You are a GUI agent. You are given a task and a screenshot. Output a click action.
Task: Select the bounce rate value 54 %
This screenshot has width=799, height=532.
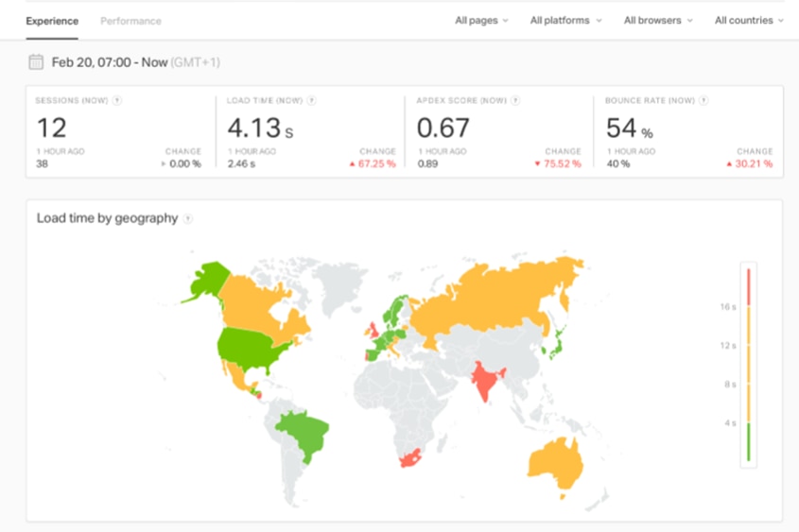630,128
